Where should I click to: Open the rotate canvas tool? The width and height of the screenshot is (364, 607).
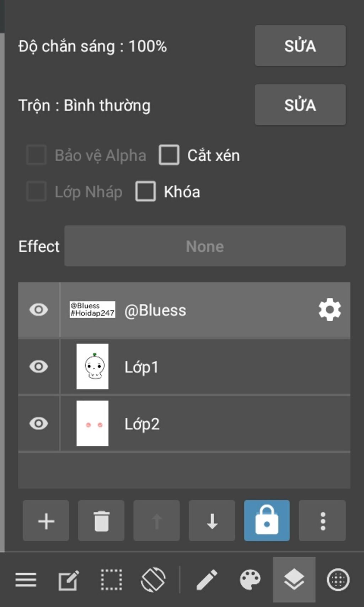(x=153, y=580)
